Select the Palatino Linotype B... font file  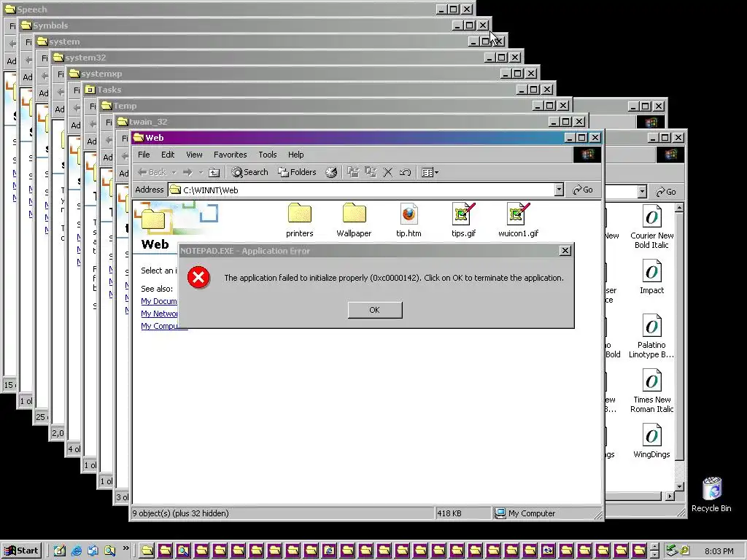[x=651, y=335]
